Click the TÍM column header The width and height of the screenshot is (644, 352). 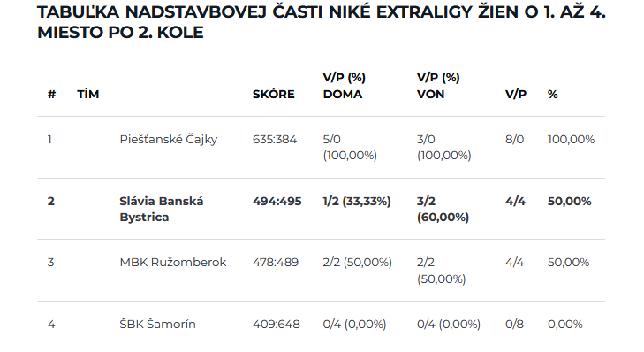click(x=87, y=94)
